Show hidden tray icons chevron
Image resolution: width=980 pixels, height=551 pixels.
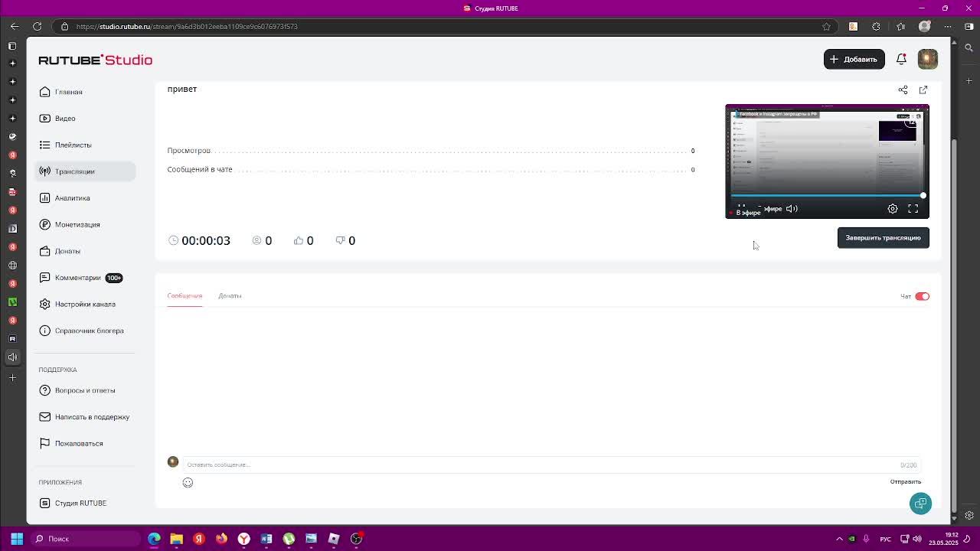tap(839, 539)
